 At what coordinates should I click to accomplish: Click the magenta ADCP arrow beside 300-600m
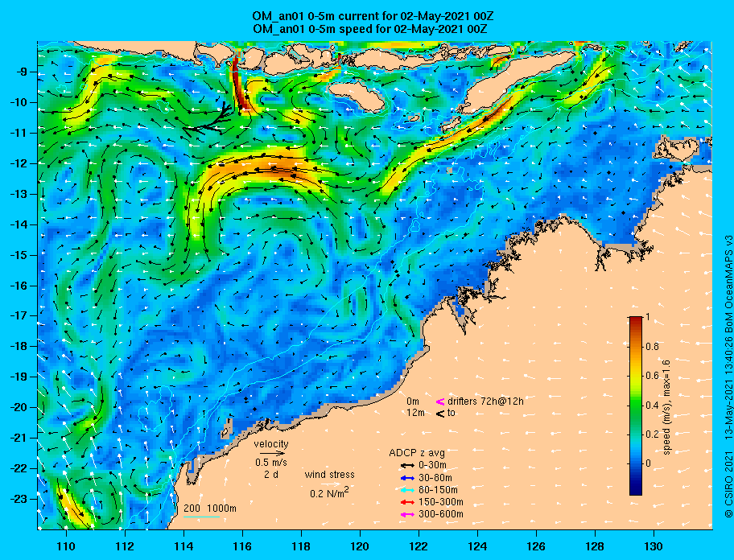pos(407,515)
